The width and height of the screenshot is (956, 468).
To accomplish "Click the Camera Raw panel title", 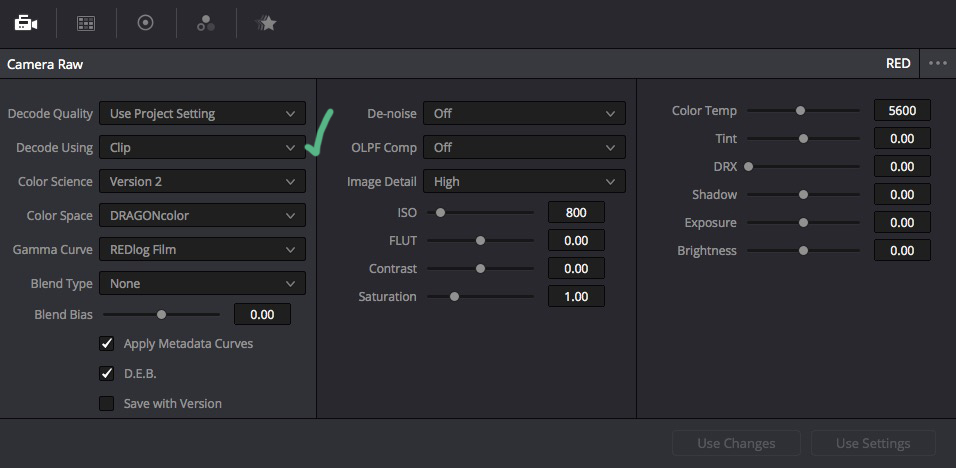I will tap(45, 64).
